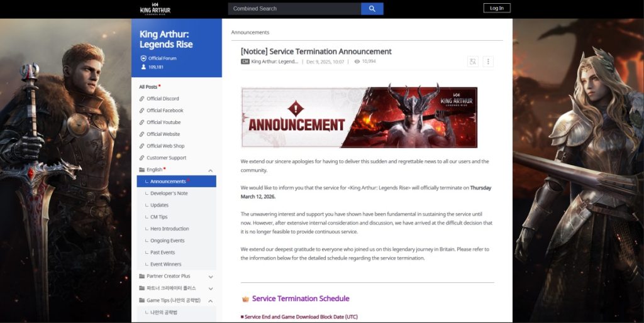
Task: Open the Hero Introduction board
Action: click(169, 229)
